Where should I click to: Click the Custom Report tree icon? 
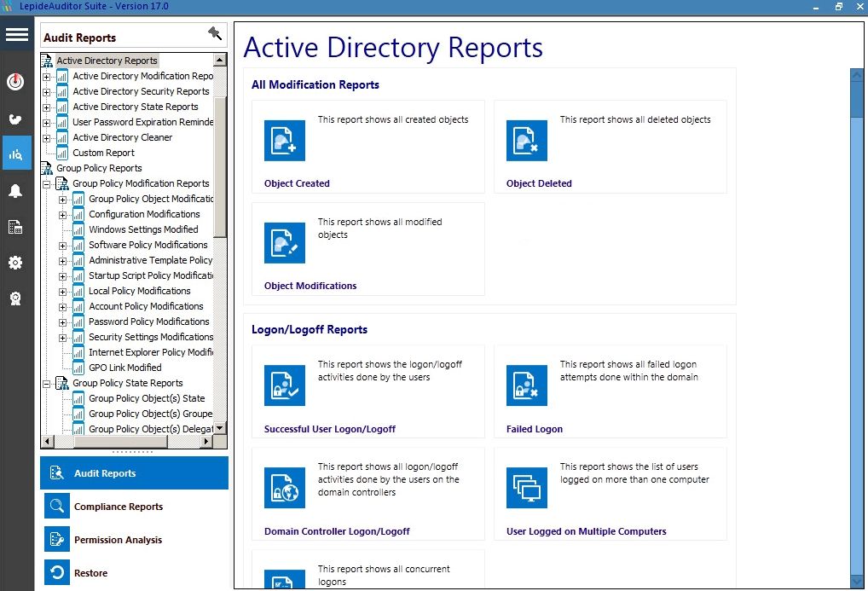pyautogui.click(x=62, y=153)
